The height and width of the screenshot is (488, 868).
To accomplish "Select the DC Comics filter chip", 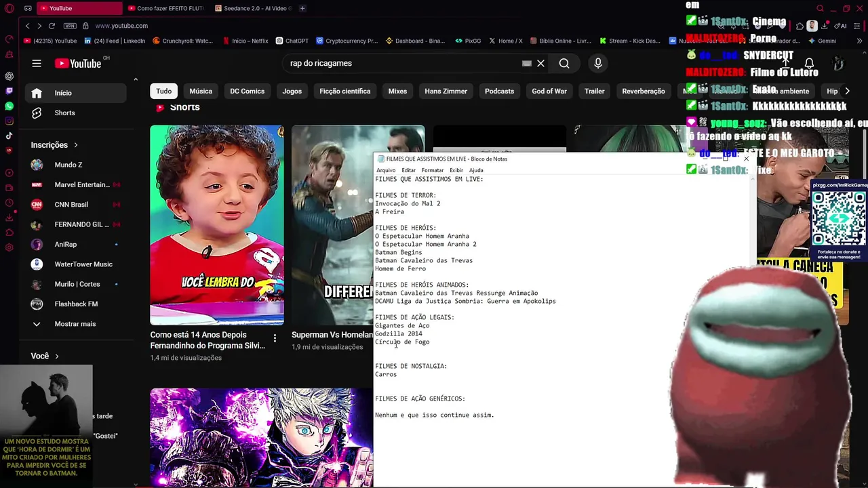I will click(x=247, y=91).
